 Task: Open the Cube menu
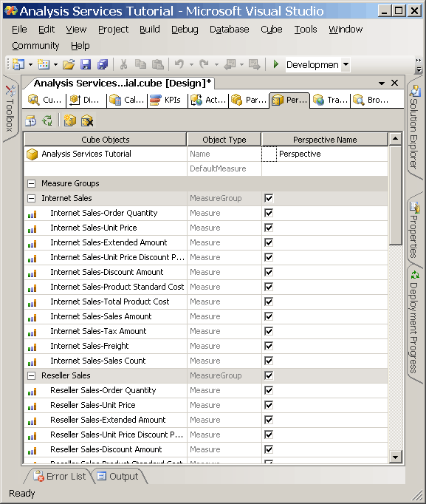click(x=271, y=30)
